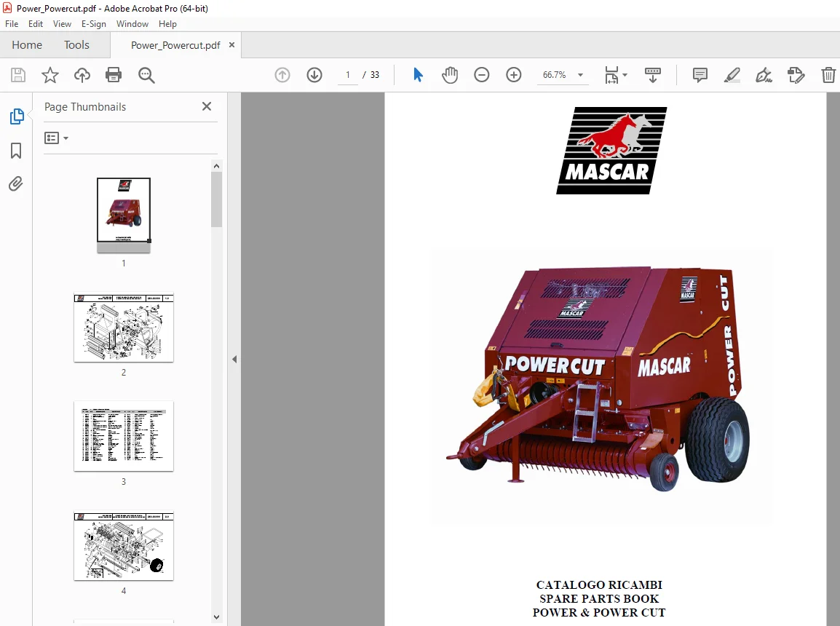Screen dimensions: 840x626
Task: Add file to starred with star icon
Action: coord(49,75)
